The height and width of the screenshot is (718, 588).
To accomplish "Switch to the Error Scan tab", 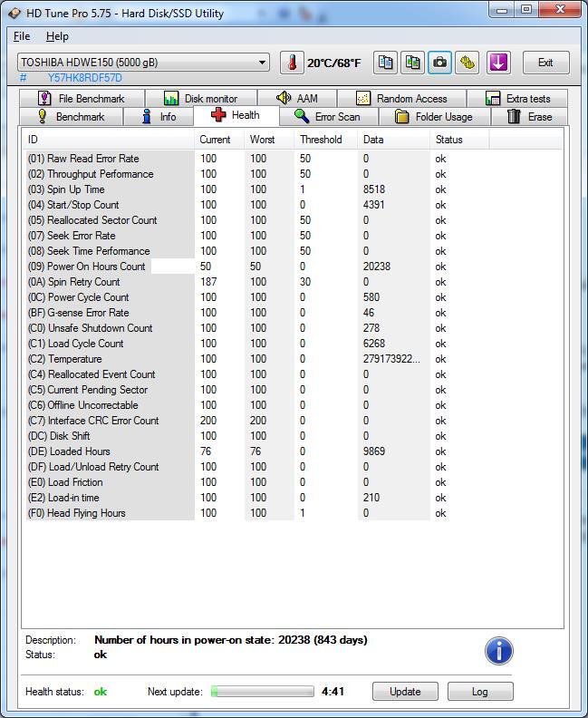I will 328,117.
